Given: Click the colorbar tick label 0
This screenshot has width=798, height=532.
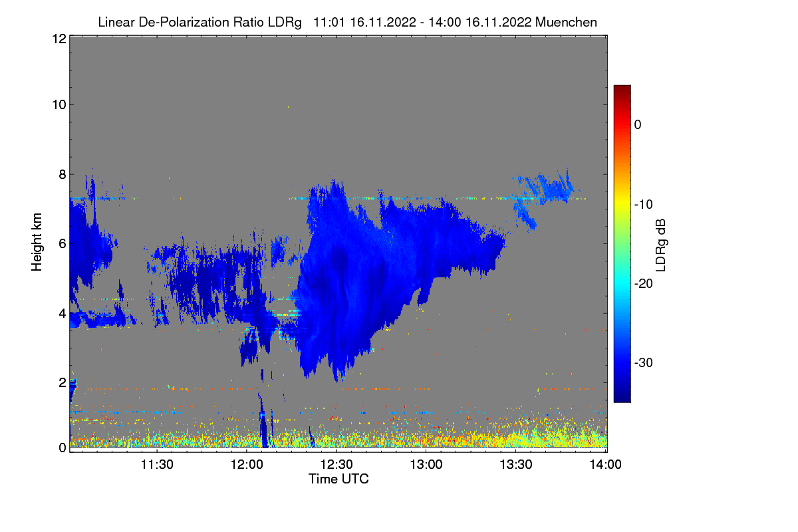Looking at the screenshot, I should (x=638, y=124).
